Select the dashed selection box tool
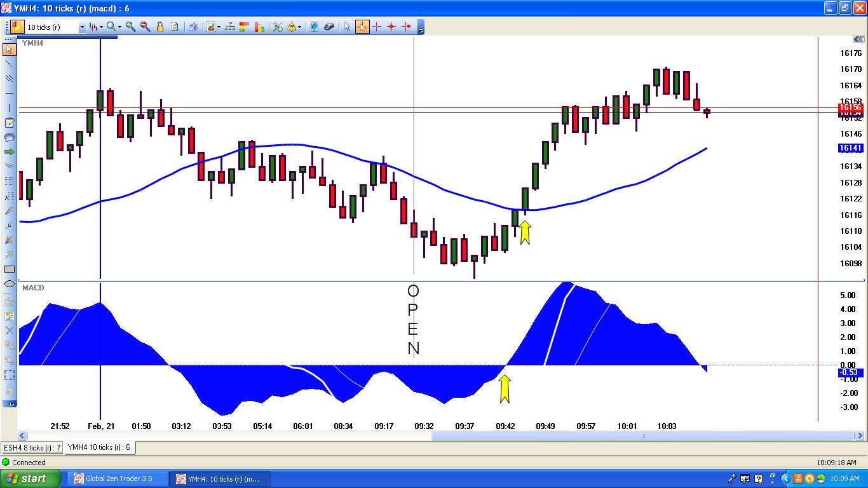This screenshot has height=488, width=868. point(9,375)
